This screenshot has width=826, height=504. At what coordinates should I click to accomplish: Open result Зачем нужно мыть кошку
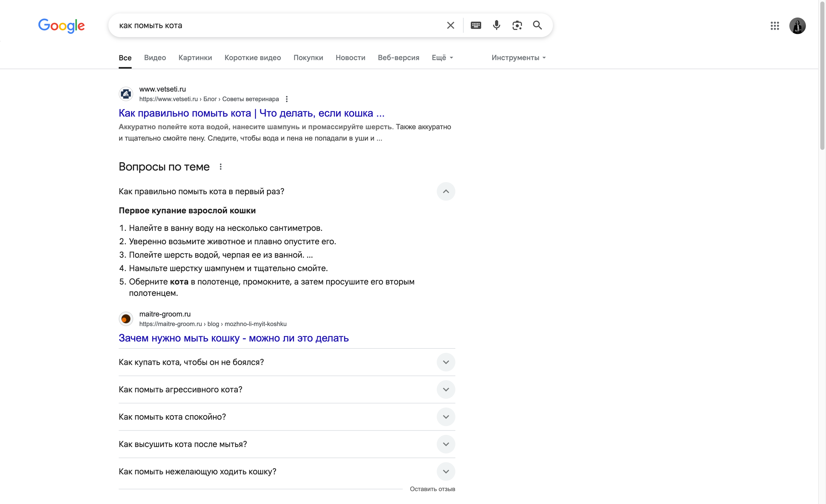click(x=234, y=338)
